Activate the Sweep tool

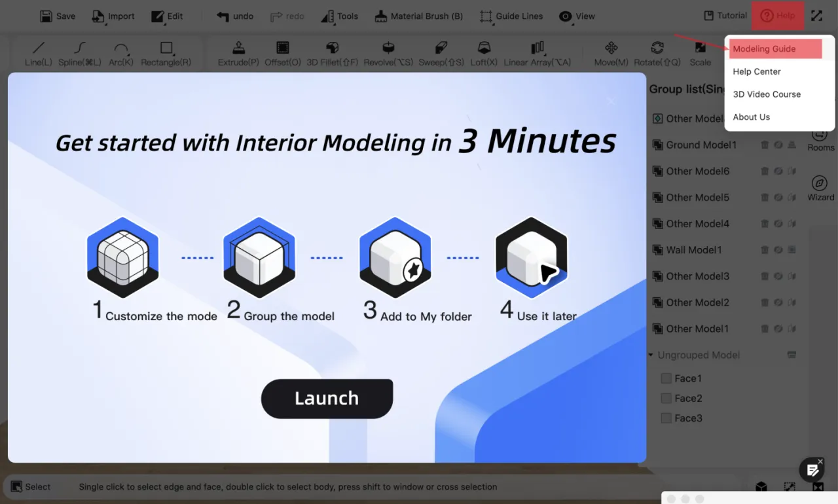coord(441,54)
